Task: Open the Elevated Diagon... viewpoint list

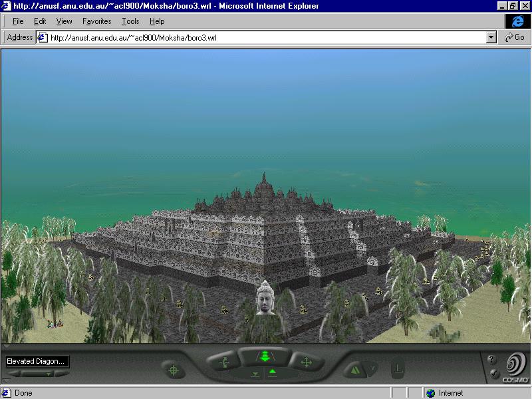Action: pyautogui.click(x=37, y=362)
